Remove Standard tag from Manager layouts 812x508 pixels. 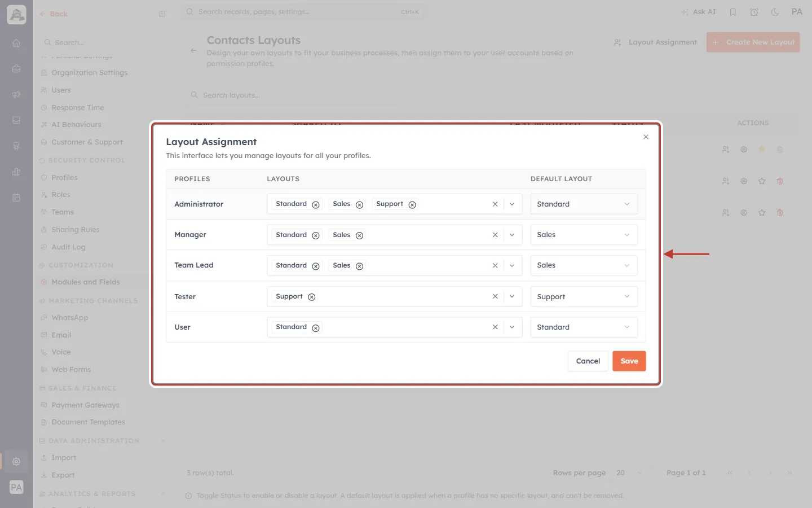316,235
